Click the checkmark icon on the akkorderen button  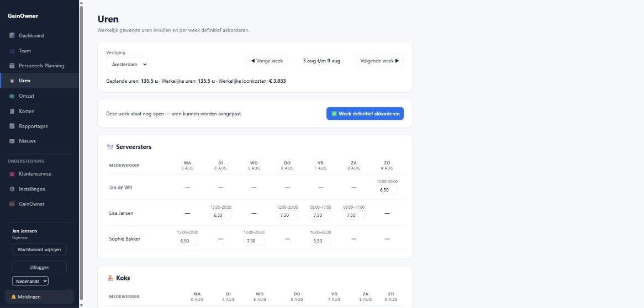click(334, 114)
